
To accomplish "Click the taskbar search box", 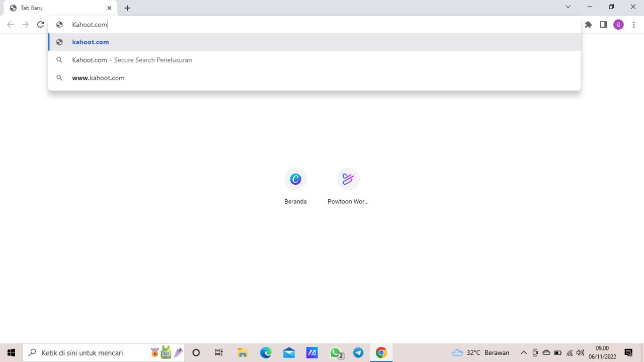I will pos(104,353).
